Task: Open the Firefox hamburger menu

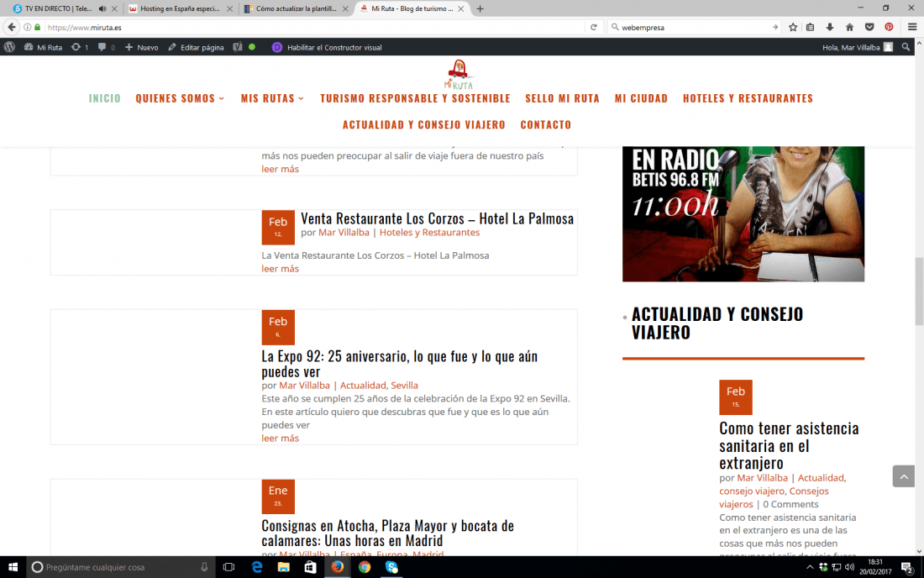Action: click(x=911, y=27)
